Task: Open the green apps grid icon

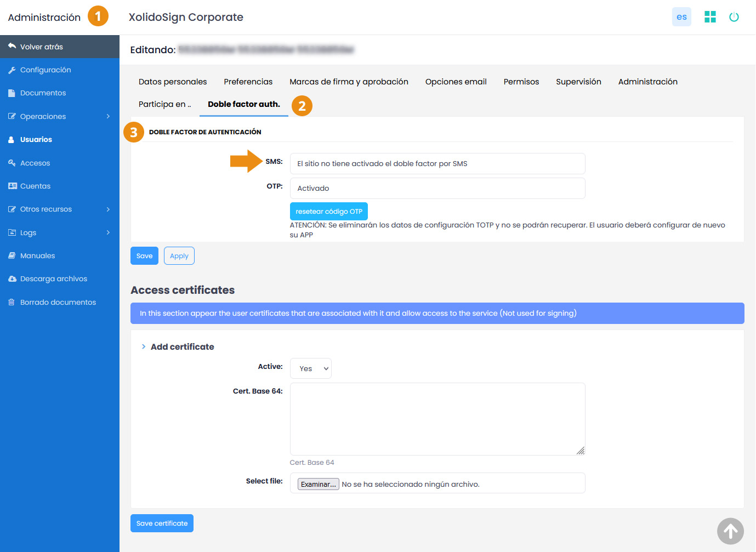Action: [x=710, y=17]
